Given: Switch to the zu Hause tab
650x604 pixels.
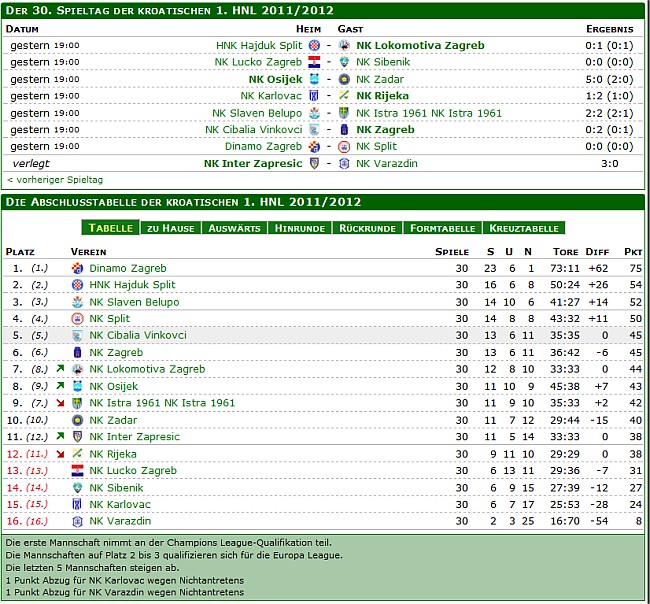Looking at the screenshot, I should pos(171,228).
